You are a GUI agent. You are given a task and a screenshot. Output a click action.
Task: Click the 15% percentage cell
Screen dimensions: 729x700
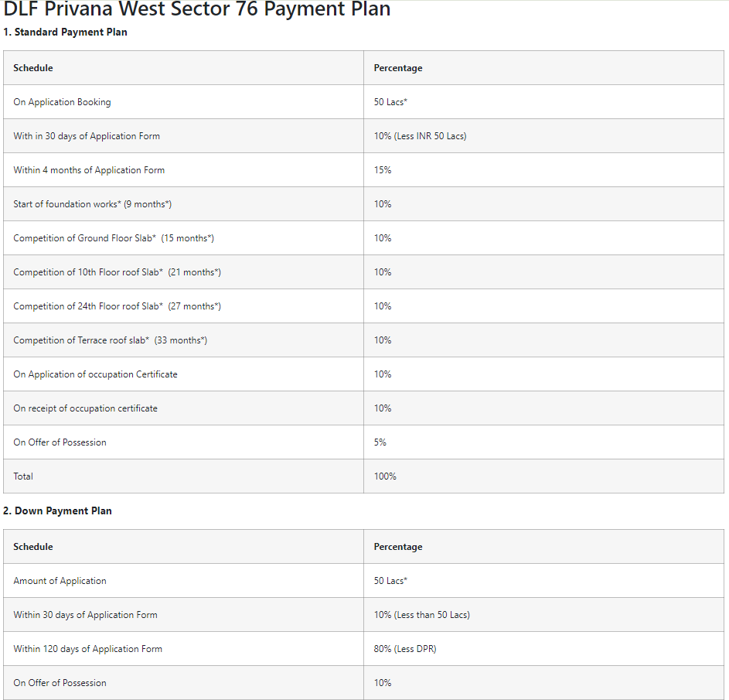[543, 169]
